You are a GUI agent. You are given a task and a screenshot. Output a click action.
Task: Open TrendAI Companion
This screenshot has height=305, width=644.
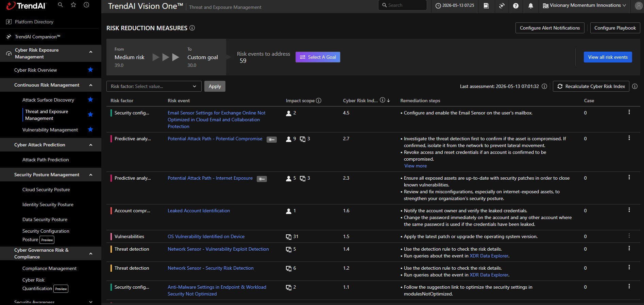point(37,37)
